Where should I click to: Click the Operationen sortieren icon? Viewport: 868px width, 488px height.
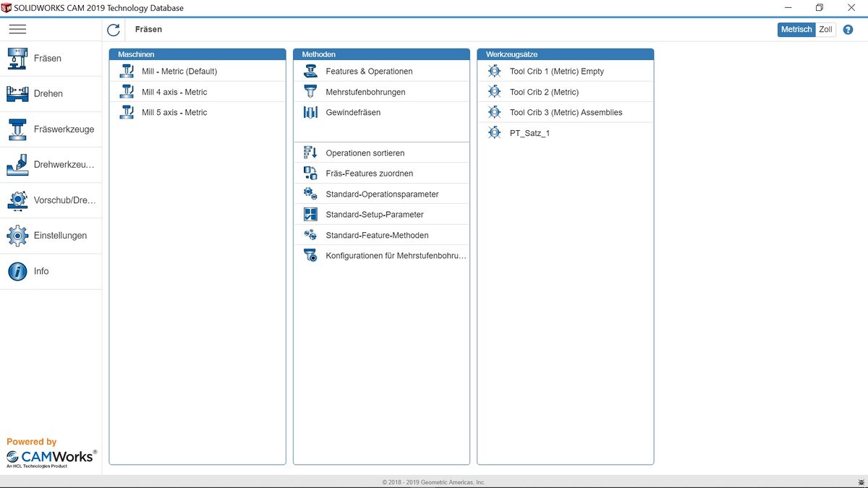point(310,153)
